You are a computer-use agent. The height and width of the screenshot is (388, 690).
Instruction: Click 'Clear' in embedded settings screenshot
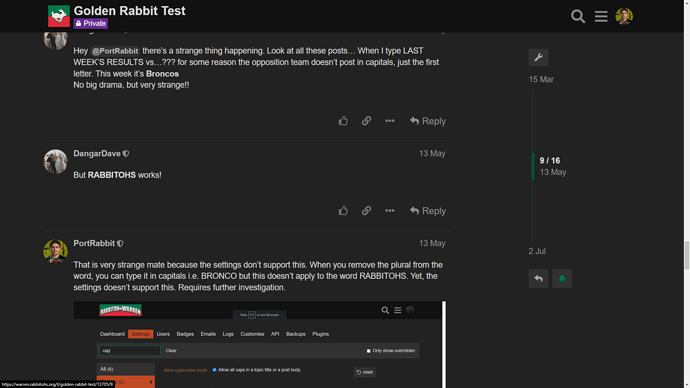[x=171, y=351]
